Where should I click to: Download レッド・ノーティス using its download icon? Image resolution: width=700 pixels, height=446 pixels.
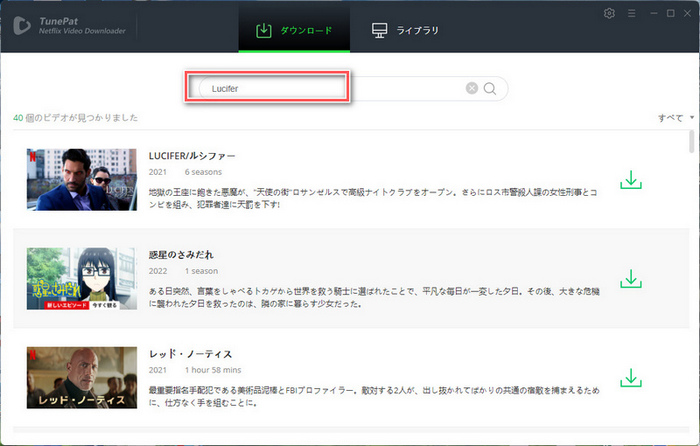pos(631,378)
